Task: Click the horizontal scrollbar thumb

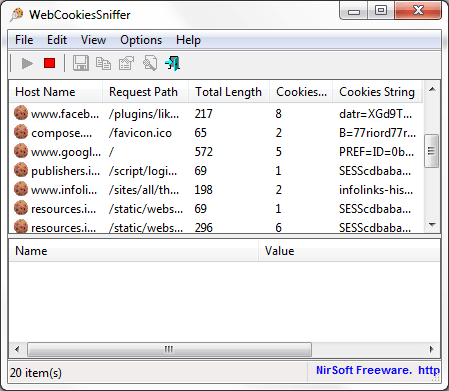Action: [169, 349]
